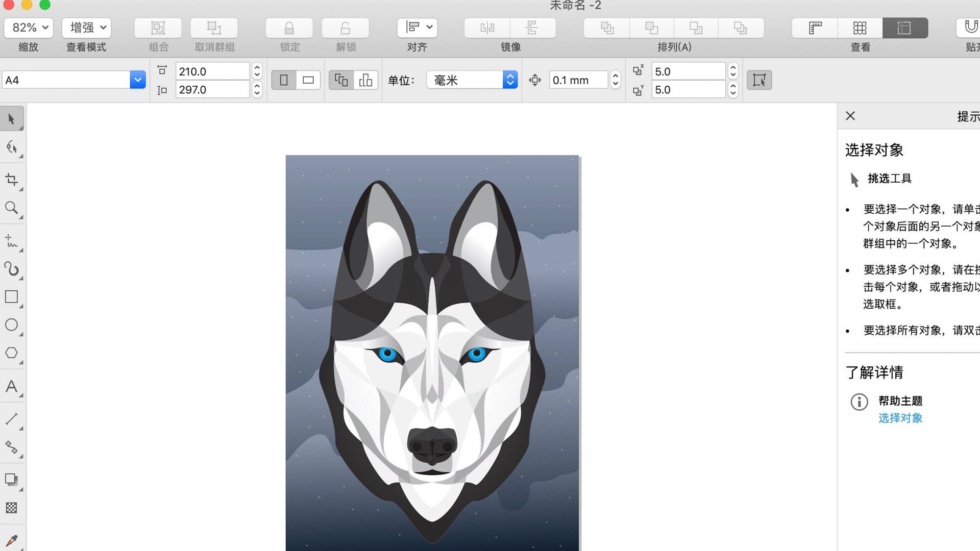Select the Ellipse tool
Screen dimensions: 980x551
pyautogui.click(x=12, y=325)
